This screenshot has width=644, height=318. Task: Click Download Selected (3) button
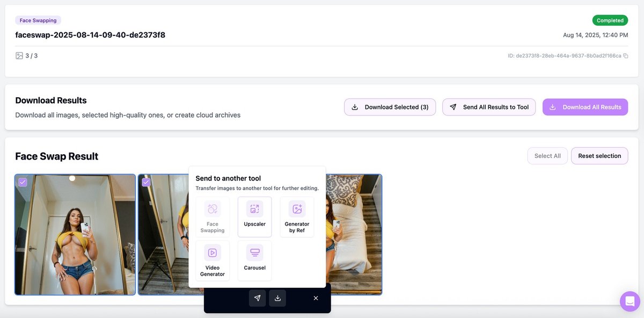(x=390, y=107)
